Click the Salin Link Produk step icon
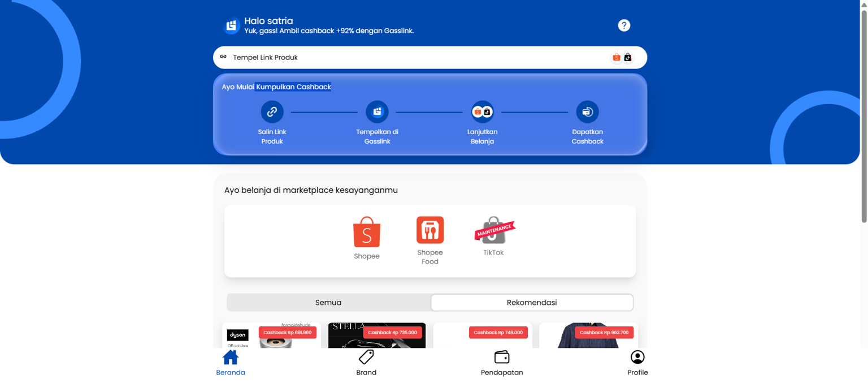 pyautogui.click(x=272, y=112)
